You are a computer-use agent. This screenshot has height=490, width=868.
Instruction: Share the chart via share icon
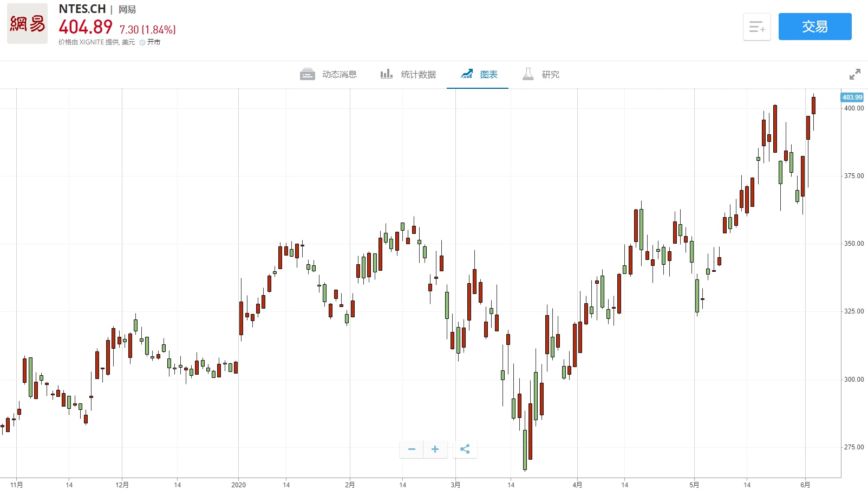(465, 449)
